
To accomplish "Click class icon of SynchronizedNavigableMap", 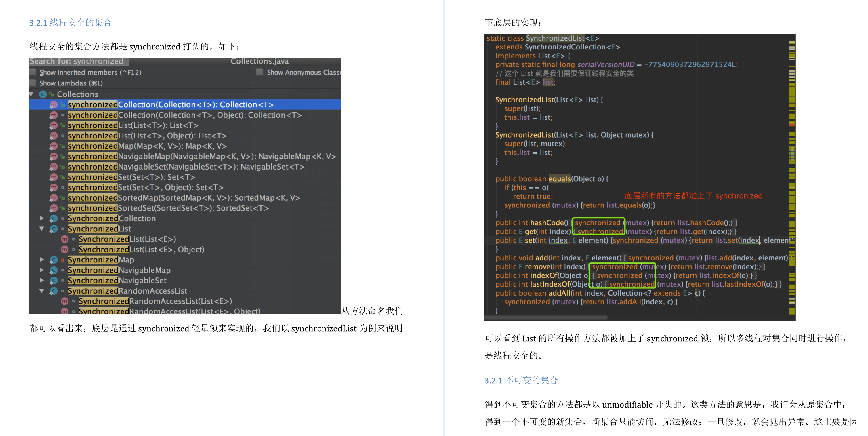I will (x=54, y=270).
